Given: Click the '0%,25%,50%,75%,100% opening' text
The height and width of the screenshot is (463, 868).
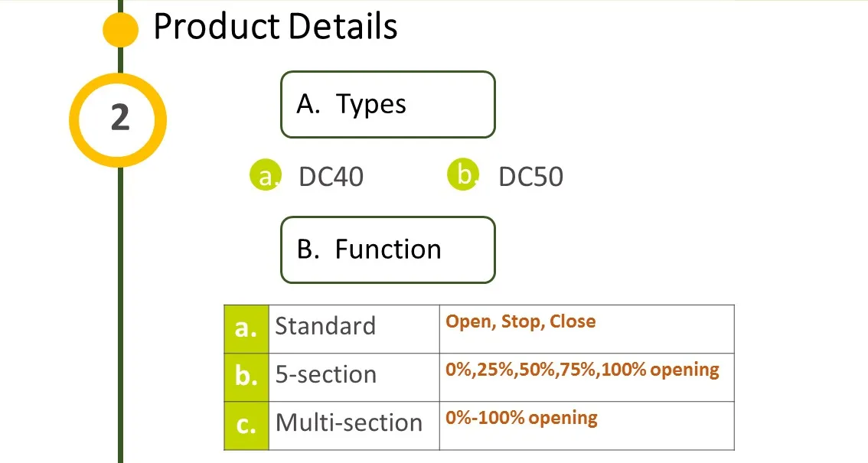Looking at the screenshot, I should [582, 370].
